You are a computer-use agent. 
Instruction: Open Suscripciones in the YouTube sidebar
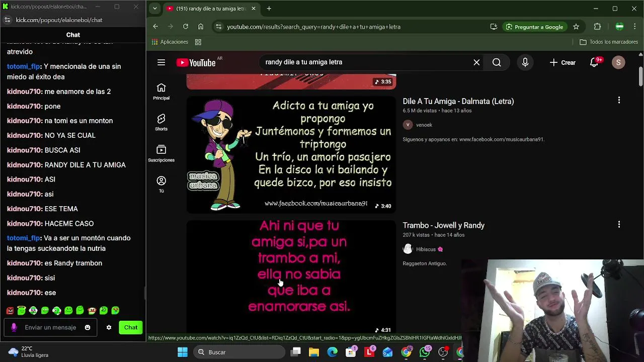pos(161,153)
